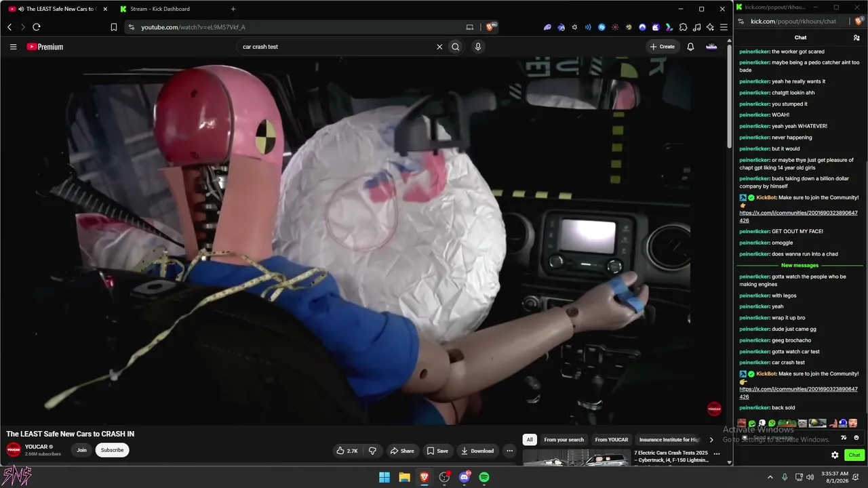Click the YOUCAR channel avatar
Screen dimensions: 868x488
coord(14,450)
